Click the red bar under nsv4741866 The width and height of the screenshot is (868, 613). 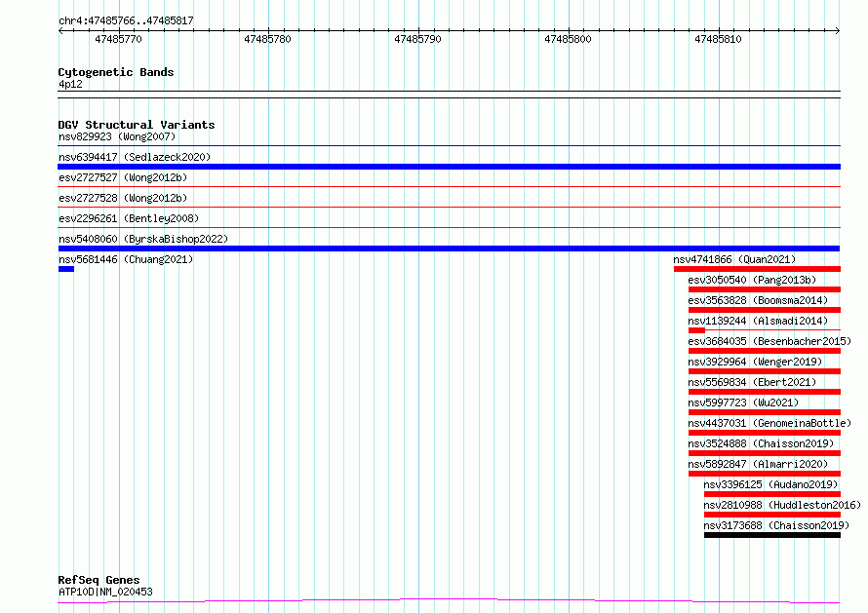(757, 269)
